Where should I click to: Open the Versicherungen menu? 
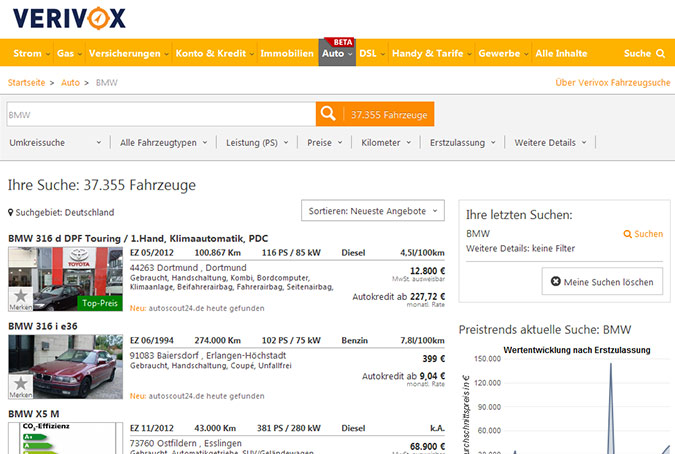pos(128,53)
